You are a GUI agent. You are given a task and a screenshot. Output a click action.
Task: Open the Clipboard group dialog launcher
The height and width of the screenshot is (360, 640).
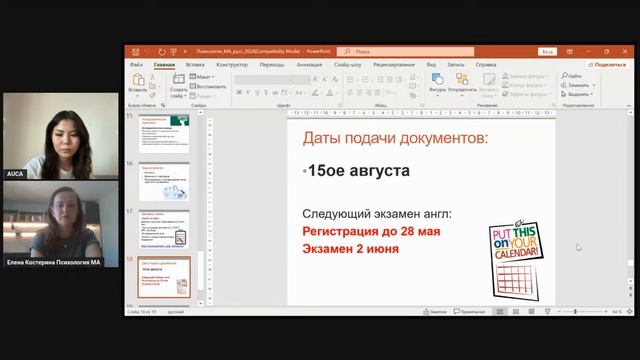pyautogui.click(x=163, y=105)
